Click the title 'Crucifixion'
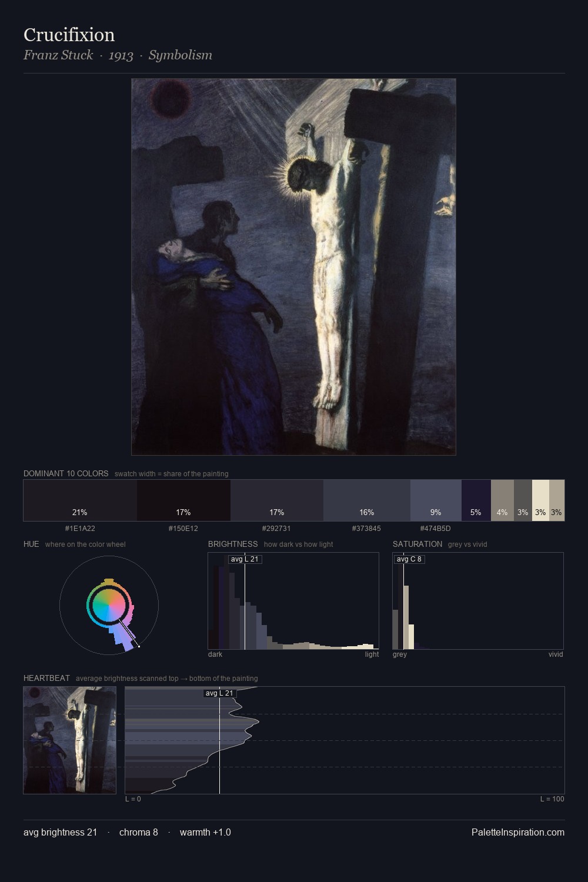The image size is (588, 882). tap(69, 35)
